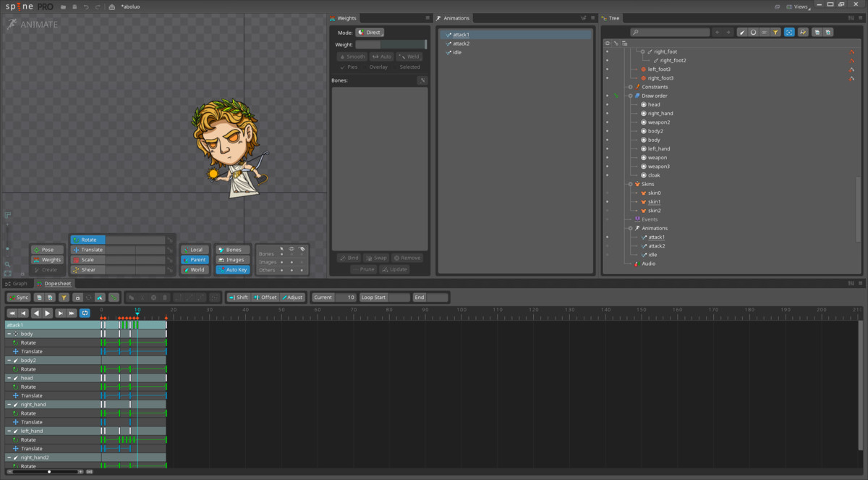Screen dimensions: 868x480
Task: Collapse the Animations tree node
Action: pyautogui.click(x=630, y=228)
